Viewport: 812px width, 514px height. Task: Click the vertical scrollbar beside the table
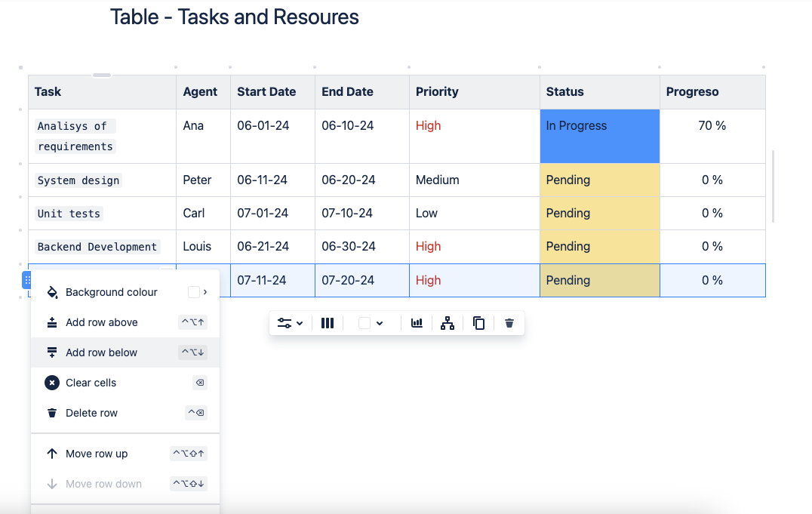tap(773, 186)
